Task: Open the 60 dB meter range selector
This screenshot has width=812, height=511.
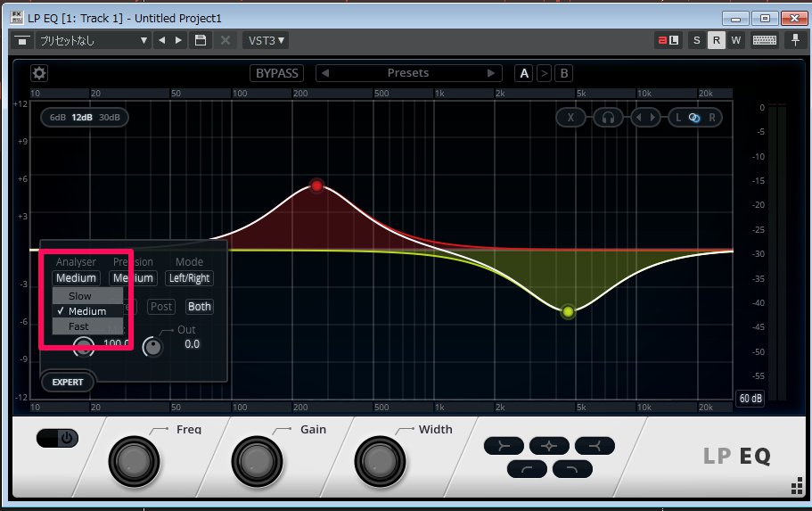Action: pos(750,398)
